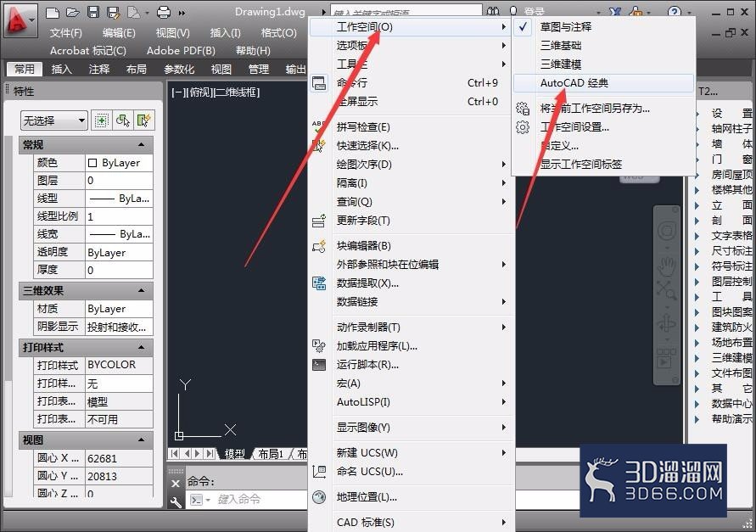The width and height of the screenshot is (756, 532).
Task: Jump to first layout tab arrow
Action: click(175, 454)
